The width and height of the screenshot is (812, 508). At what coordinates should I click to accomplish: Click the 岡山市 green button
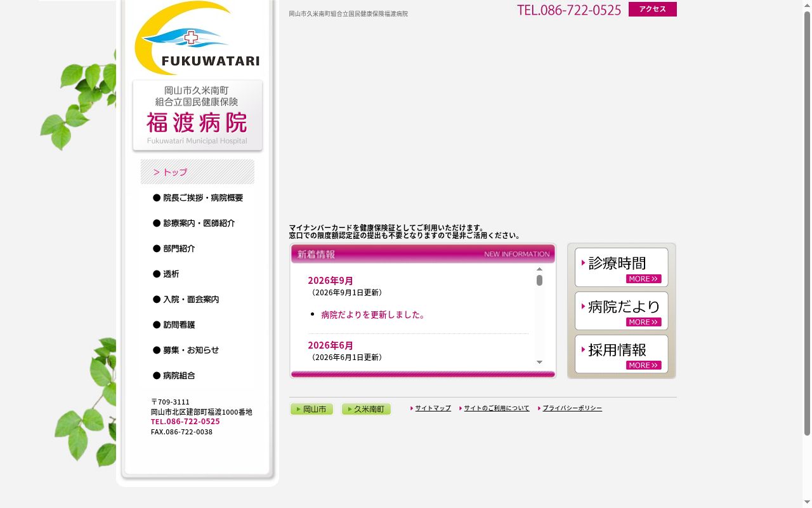point(311,409)
